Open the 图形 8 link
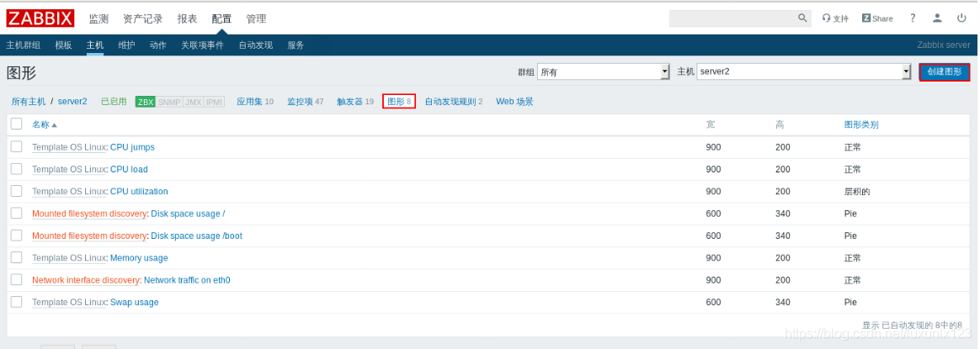Image resolution: width=980 pixels, height=349 pixels. [399, 101]
